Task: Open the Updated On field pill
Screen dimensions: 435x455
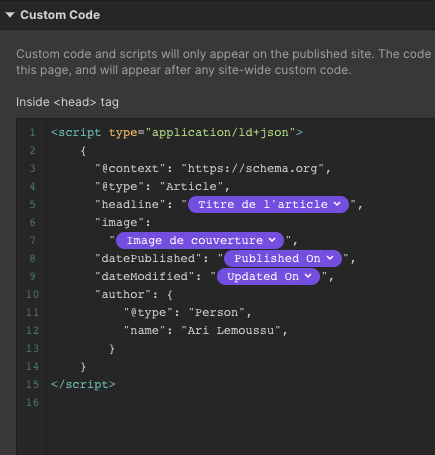Action: tap(268, 276)
